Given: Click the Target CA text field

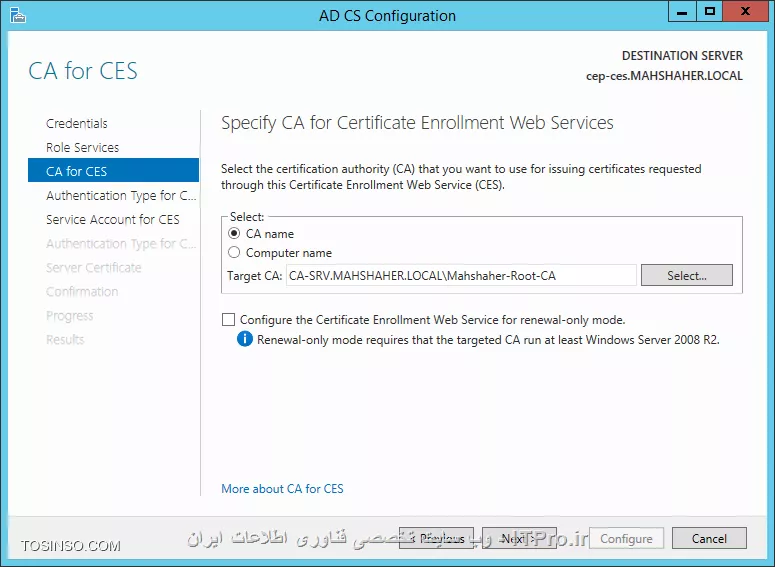Looking at the screenshot, I should (461, 275).
